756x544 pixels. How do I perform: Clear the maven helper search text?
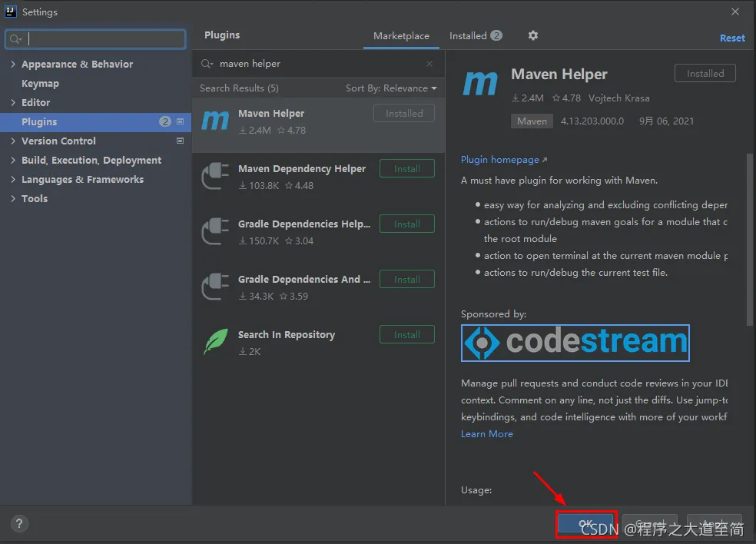[429, 64]
